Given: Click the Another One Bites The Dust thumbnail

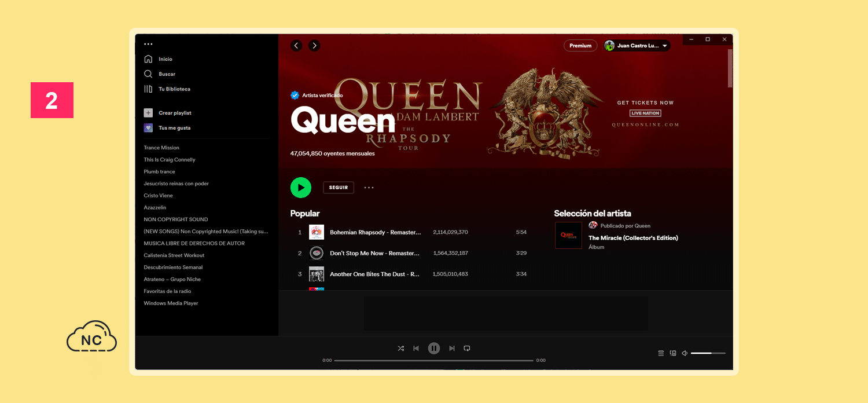Looking at the screenshot, I should click(x=317, y=274).
